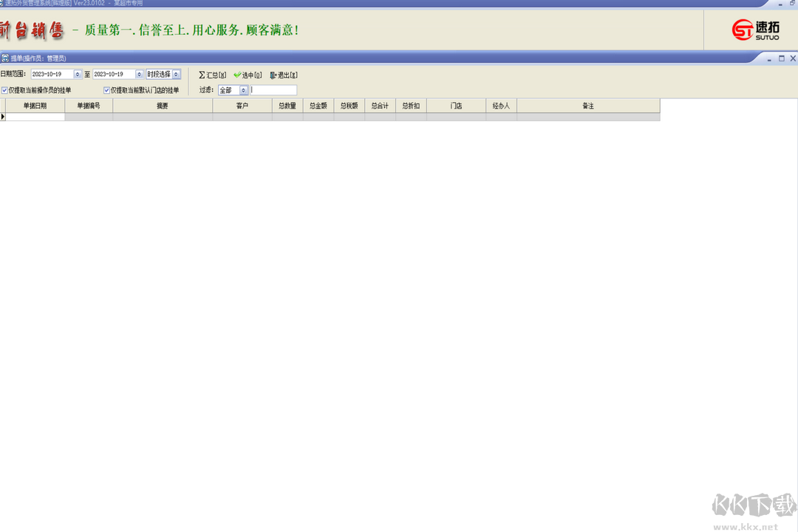This screenshot has height=532, width=798.
Task: Click the 速拓 SUTUO logo
Action: coord(755,30)
